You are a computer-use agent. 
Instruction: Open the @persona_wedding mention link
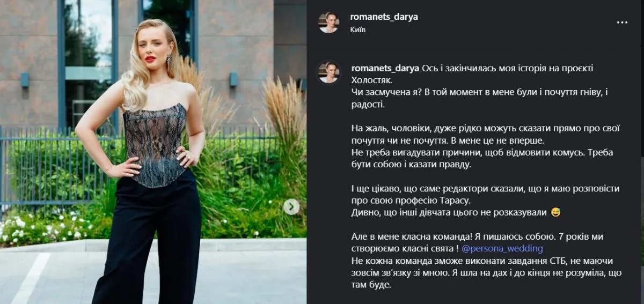coord(502,249)
